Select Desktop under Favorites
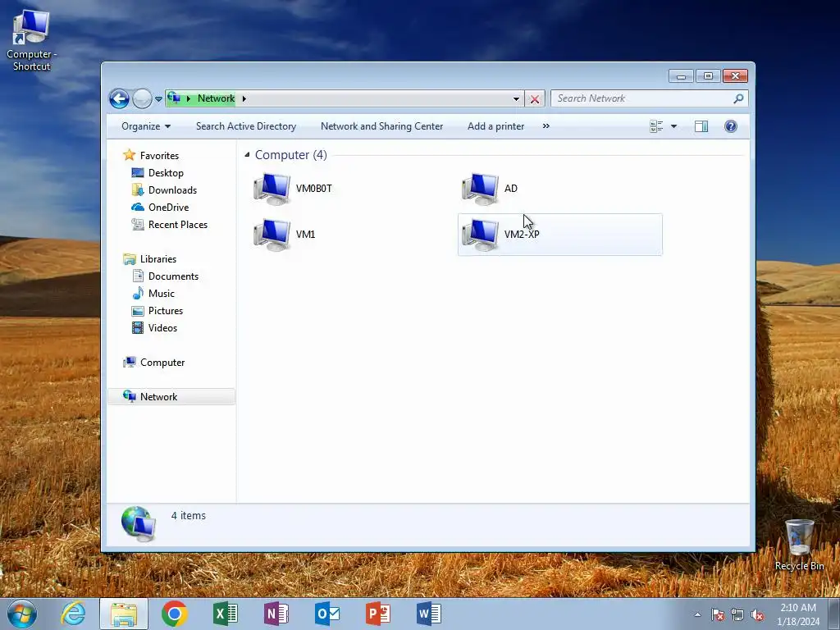 click(166, 173)
